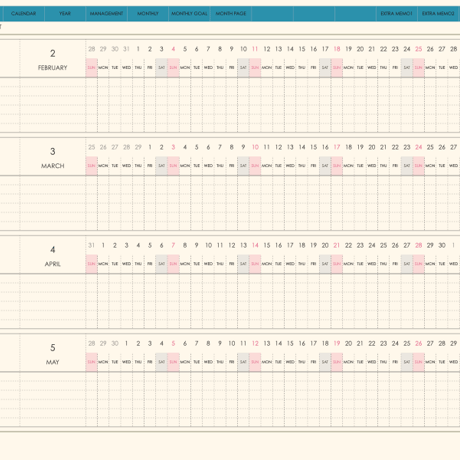Select date 9 in the May row
Image resolution: width=460 pixels, height=460 pixels.
(220, 343)
